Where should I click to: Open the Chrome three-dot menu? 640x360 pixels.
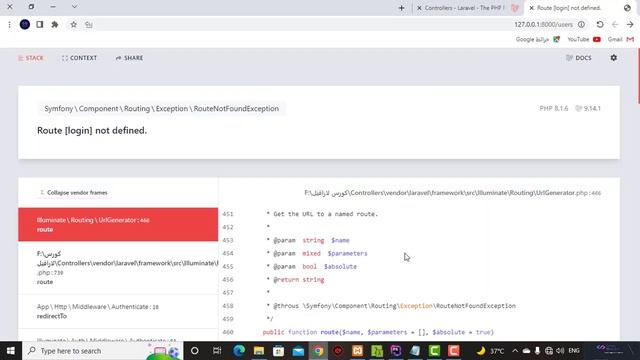point(9,24)
